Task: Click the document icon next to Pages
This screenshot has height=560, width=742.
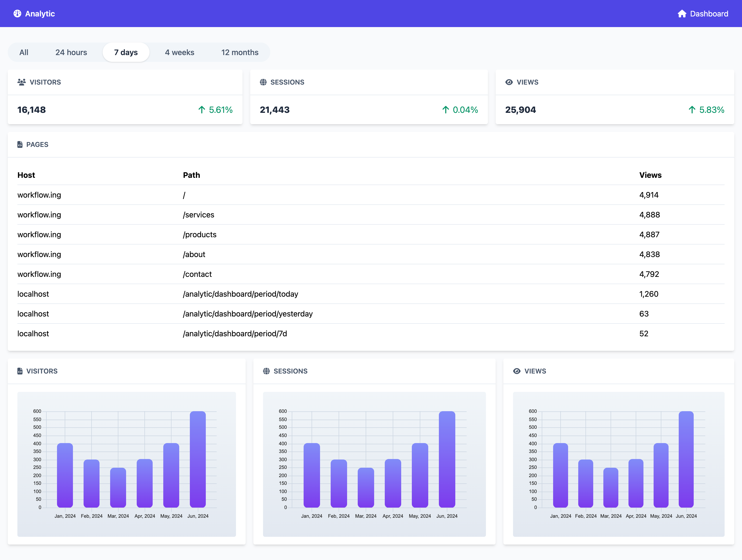Action: tap(20, 145)
